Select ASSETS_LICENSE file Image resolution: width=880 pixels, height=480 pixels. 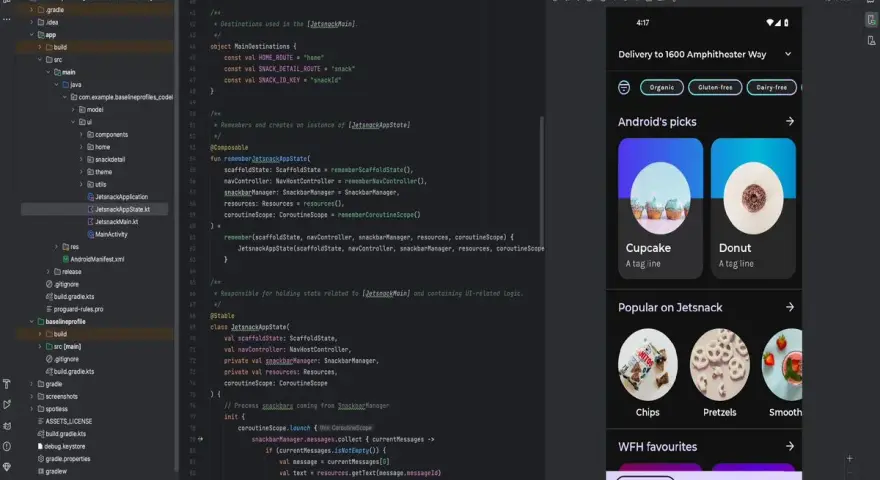coord(65,421)
